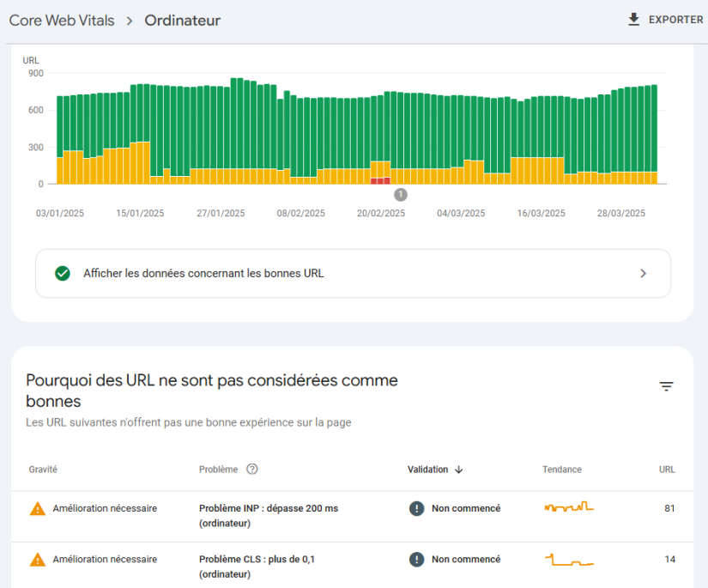This screenshot has width=708, height=588.
Task: Click the Non commencé status icon for CLS
Action: pos(416,559)
